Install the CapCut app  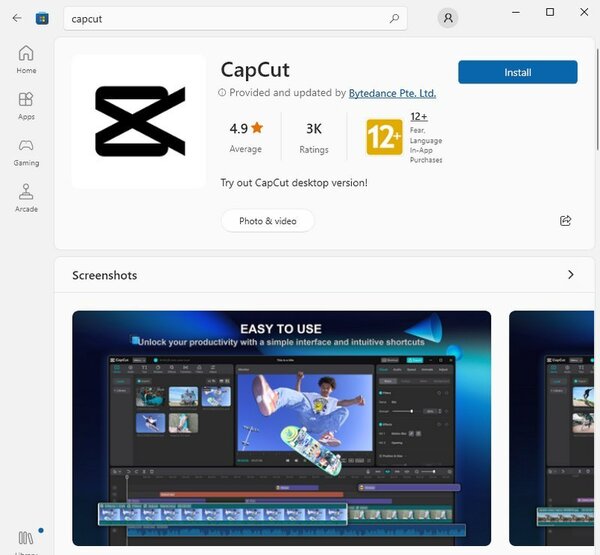click(517, 72)
